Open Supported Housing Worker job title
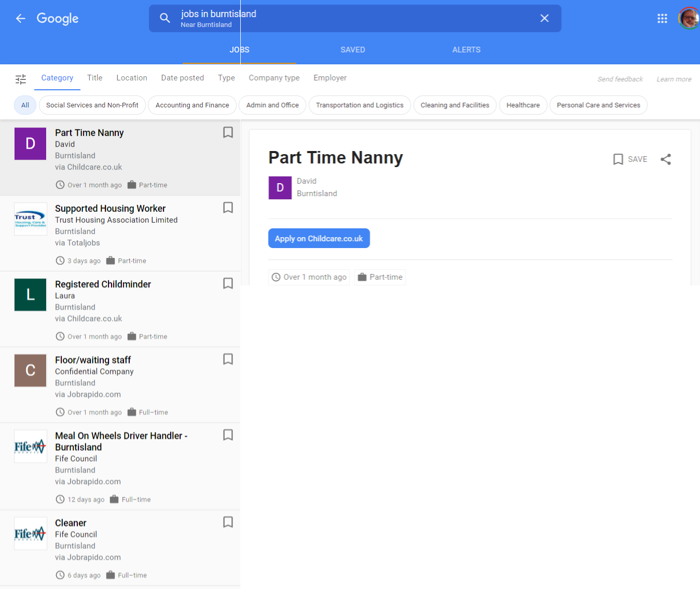This screenshot has width=700, height=589. pyautogui.click(x=111, y=209)
